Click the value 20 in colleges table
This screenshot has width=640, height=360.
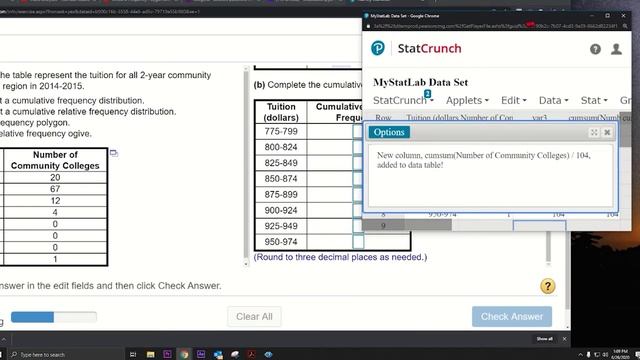55,178
